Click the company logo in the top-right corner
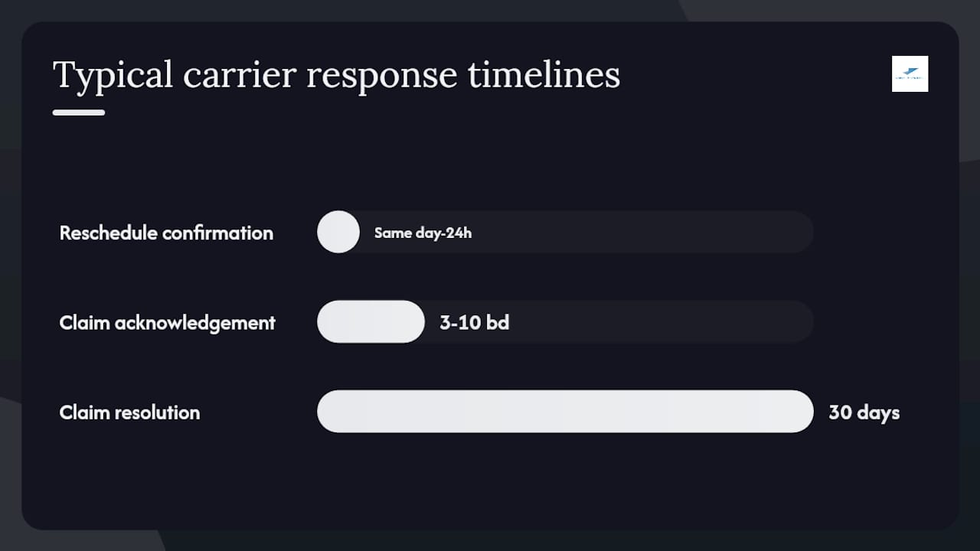Viewport: 980px width, 551px height. point(910,73)
